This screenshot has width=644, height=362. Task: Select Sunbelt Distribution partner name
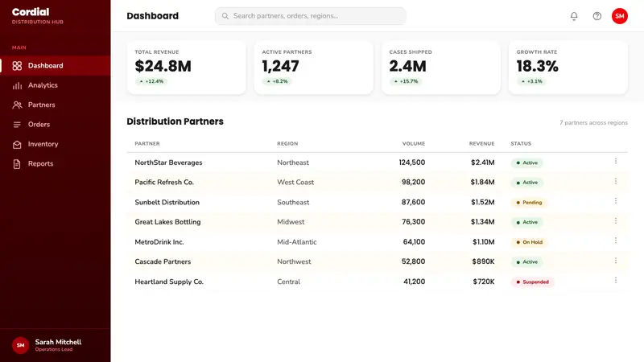[167, 203]
